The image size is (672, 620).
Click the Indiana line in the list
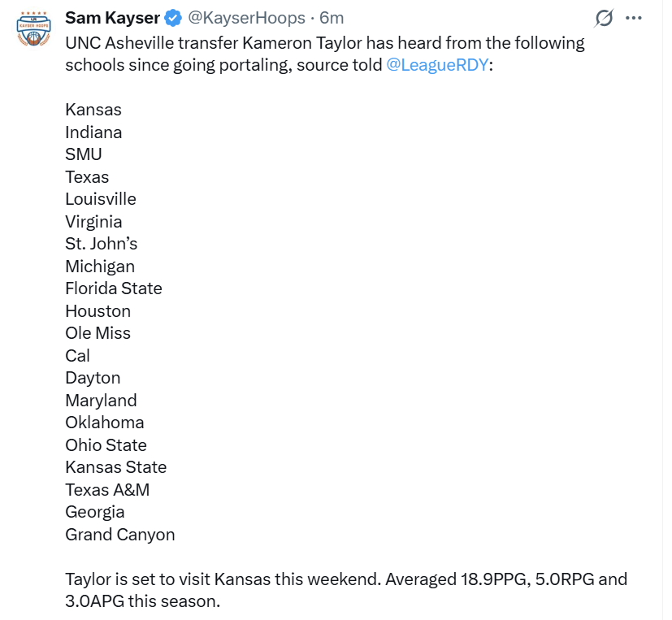pos(93,132)
